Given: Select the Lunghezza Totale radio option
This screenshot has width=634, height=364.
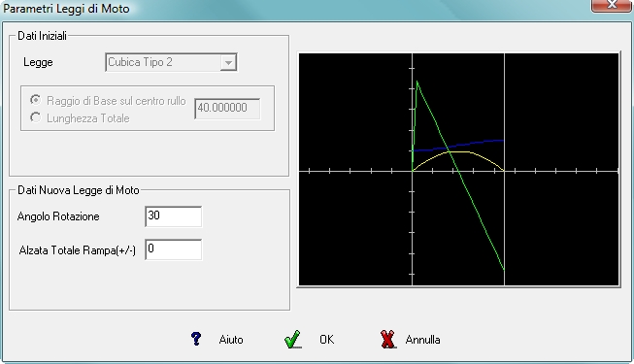Looking at the screenshot, I should coord(35,117).
